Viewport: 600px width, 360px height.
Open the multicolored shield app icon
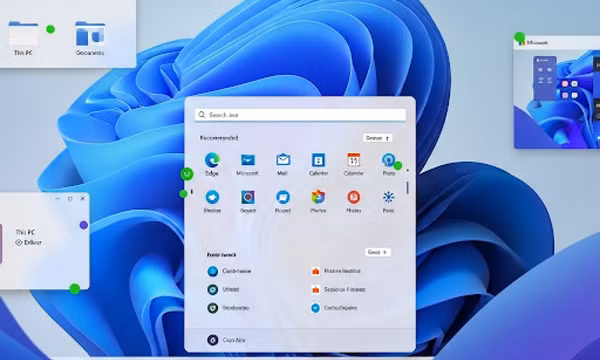(318, 197)
